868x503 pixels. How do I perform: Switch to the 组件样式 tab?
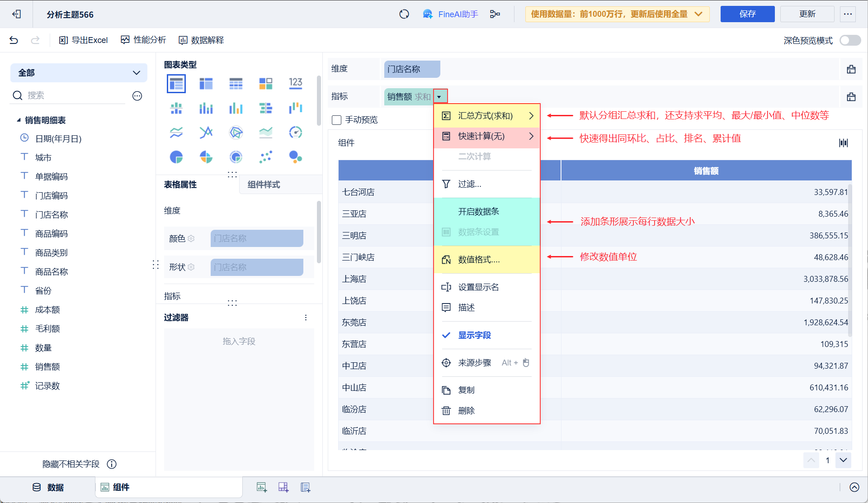pyautogui.click(x=264, y=185)
